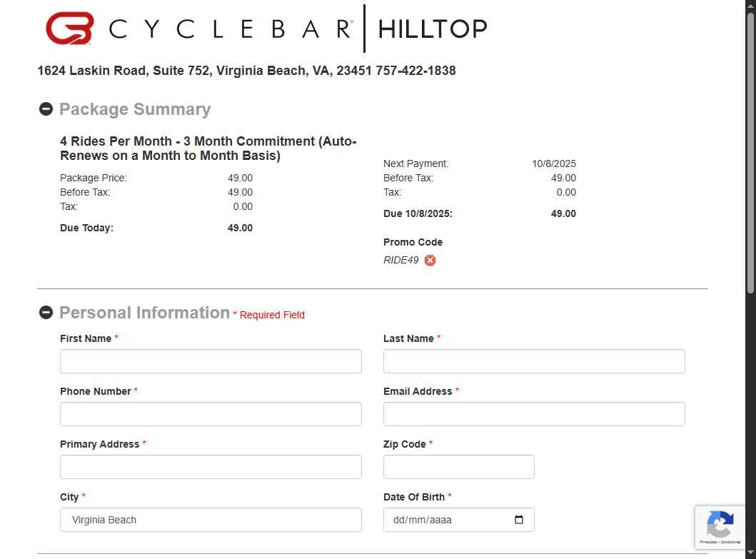This screenshot has width=756, height=559.
Task: Click the red CycleBar logo icon
Action: tap(69, 29)
